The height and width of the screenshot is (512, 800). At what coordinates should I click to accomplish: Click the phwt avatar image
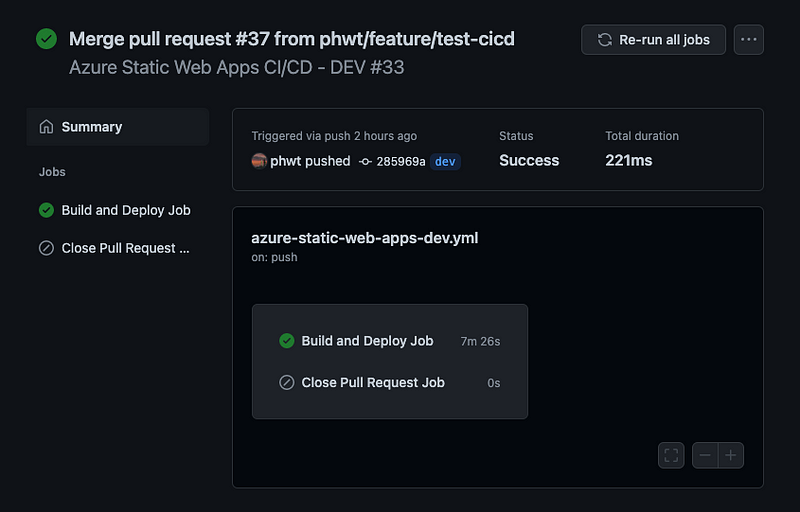(259, 161)
